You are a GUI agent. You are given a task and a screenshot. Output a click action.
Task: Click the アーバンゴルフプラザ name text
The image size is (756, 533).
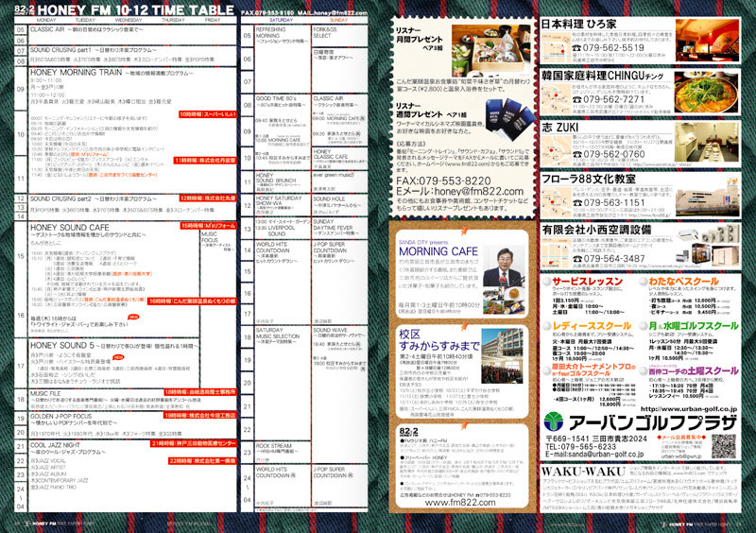click(x=653, y=422)
